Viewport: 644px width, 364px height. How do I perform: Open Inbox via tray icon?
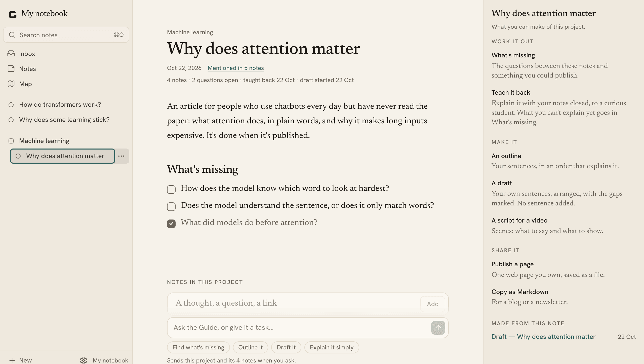(11, 54)
